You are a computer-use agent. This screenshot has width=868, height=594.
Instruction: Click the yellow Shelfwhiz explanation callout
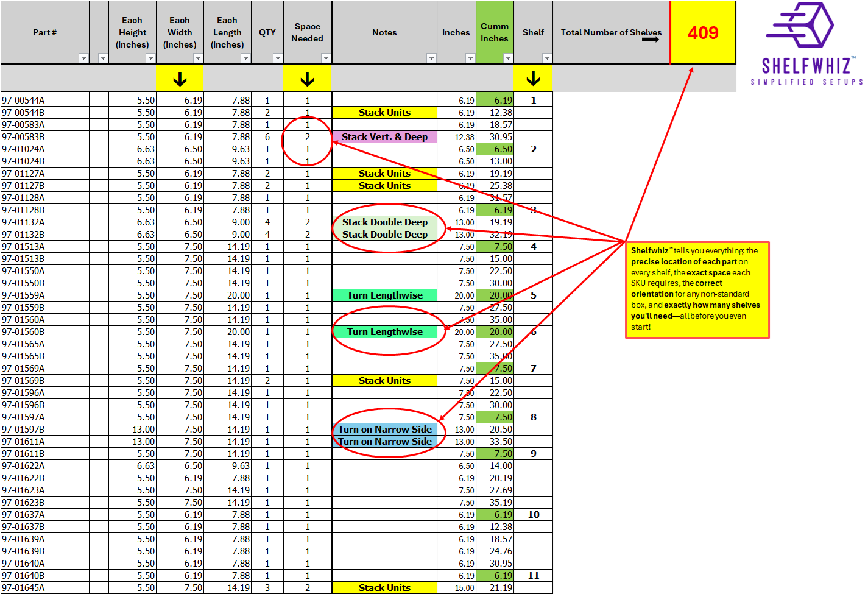coord(697,291)
